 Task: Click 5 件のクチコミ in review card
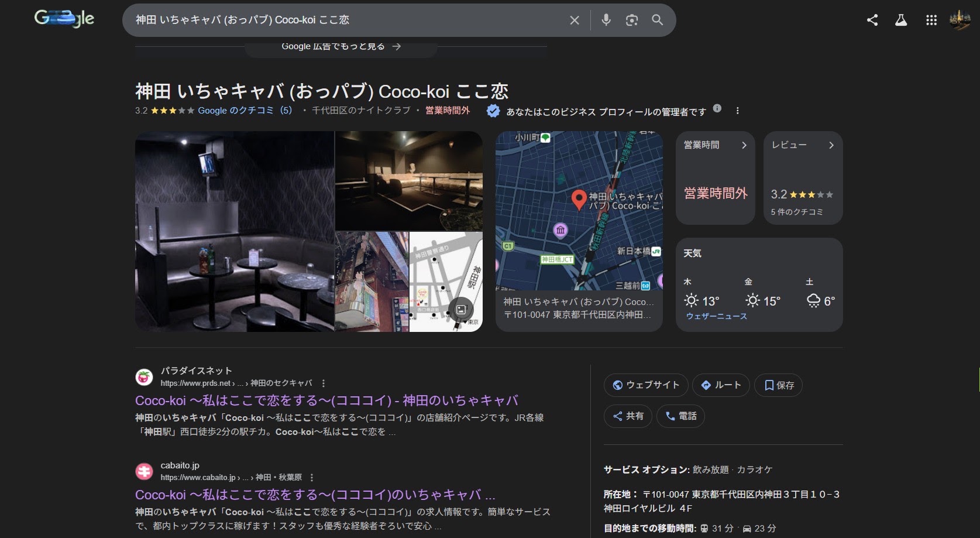pos(797,212)
